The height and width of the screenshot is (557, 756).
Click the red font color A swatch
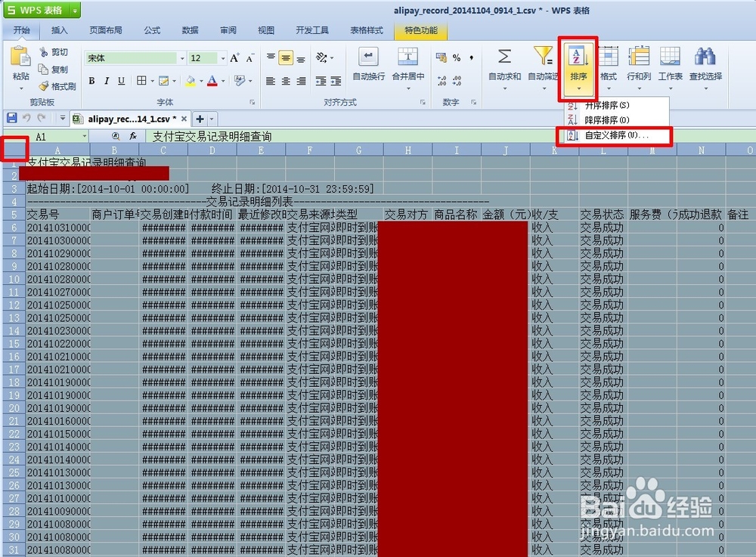point(212,81)
